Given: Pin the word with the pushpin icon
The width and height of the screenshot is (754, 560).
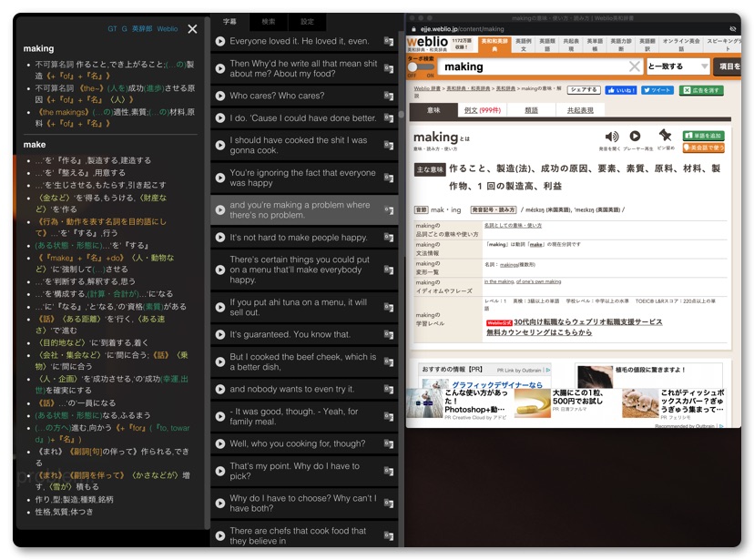Looking at the screenshot, I should (665, 136).
